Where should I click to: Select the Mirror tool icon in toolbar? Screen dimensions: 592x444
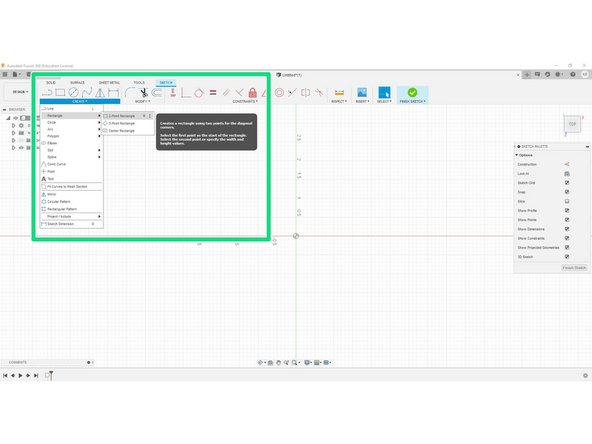click(x=100, y=92)
